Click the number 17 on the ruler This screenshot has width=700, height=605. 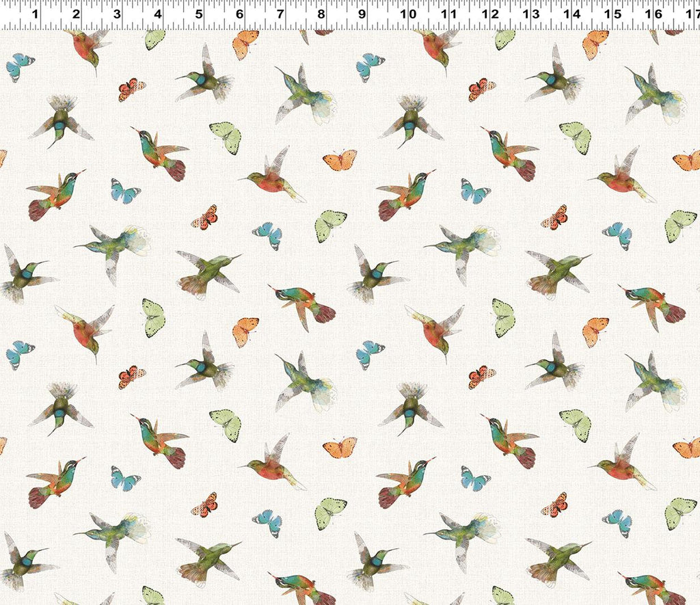click(x=693, y=14)
